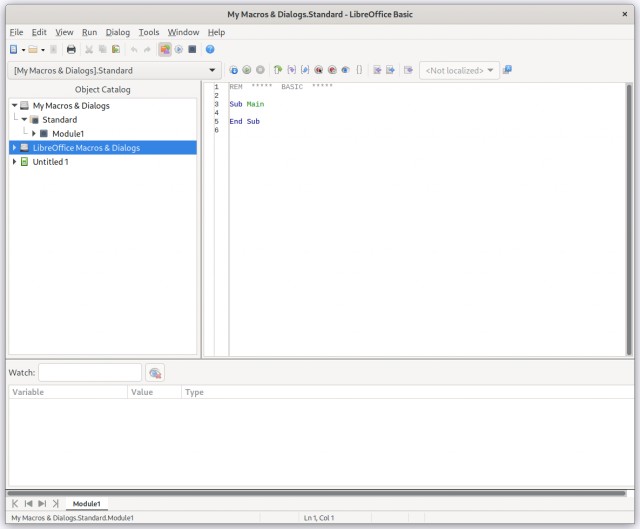Click the Open folder icon
640x529 pixels.
(x=33, y=49)
